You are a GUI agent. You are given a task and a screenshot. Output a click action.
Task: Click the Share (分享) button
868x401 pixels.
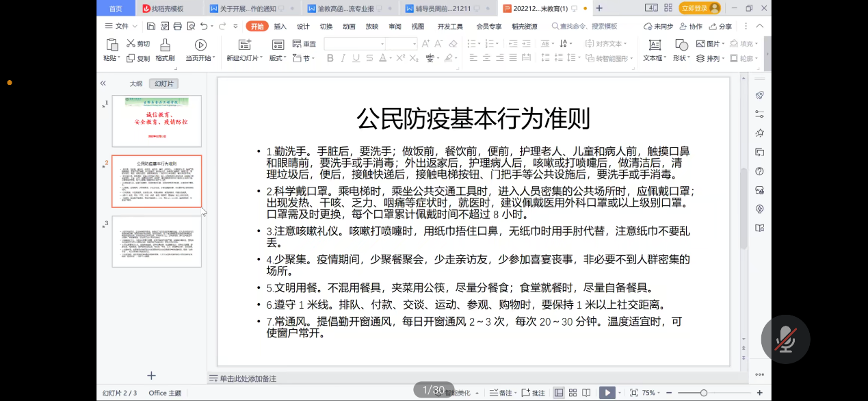point(720,26)
